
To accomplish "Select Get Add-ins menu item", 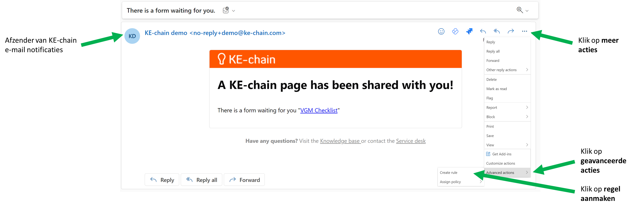I will click(501, 154).
